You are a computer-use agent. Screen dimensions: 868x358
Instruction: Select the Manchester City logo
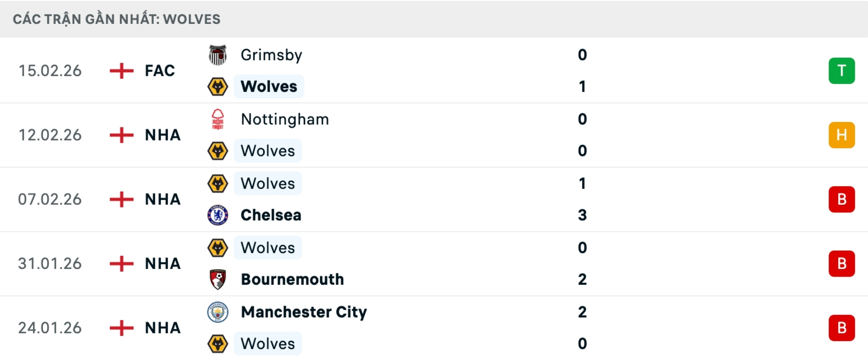218,312
